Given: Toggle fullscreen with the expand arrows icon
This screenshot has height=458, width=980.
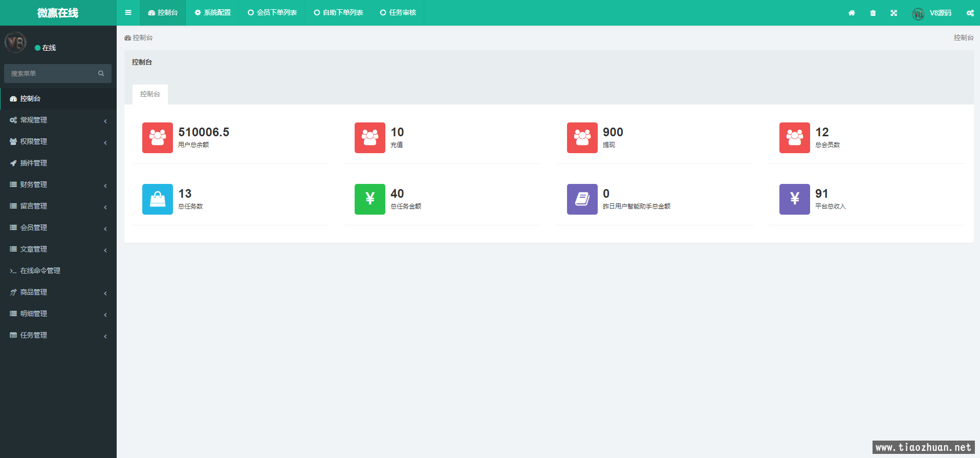Looking at the screenshot, I should click(x=894, y=13).
